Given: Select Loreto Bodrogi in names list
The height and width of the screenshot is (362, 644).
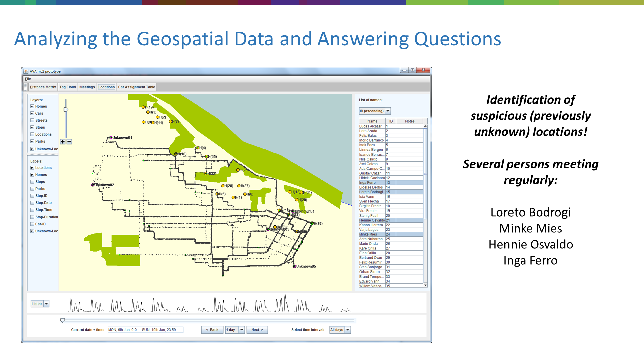Looking at the screenshot, I should (x=391, y=192).
